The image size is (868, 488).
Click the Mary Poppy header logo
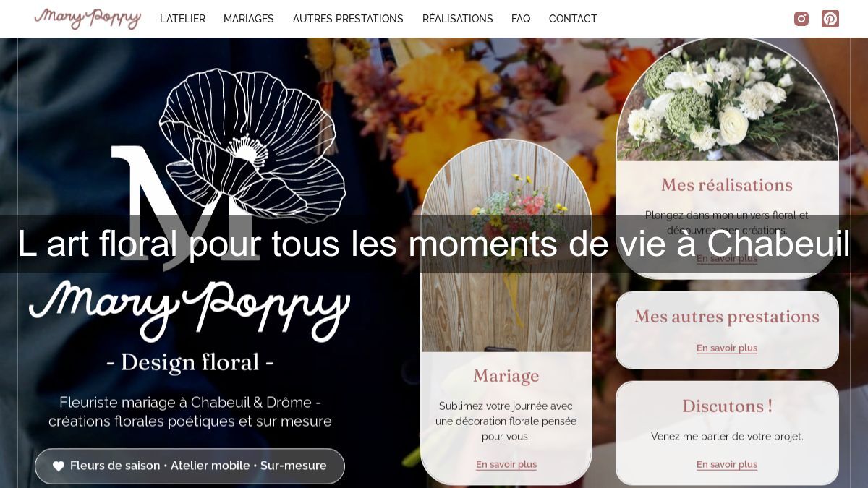pyautogui.click(x=88, y=18)
